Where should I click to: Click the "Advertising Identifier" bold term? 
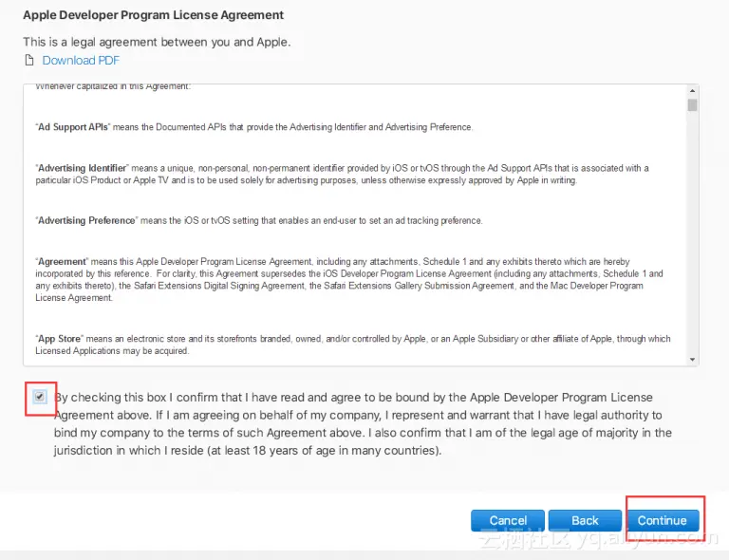(86, 168)
